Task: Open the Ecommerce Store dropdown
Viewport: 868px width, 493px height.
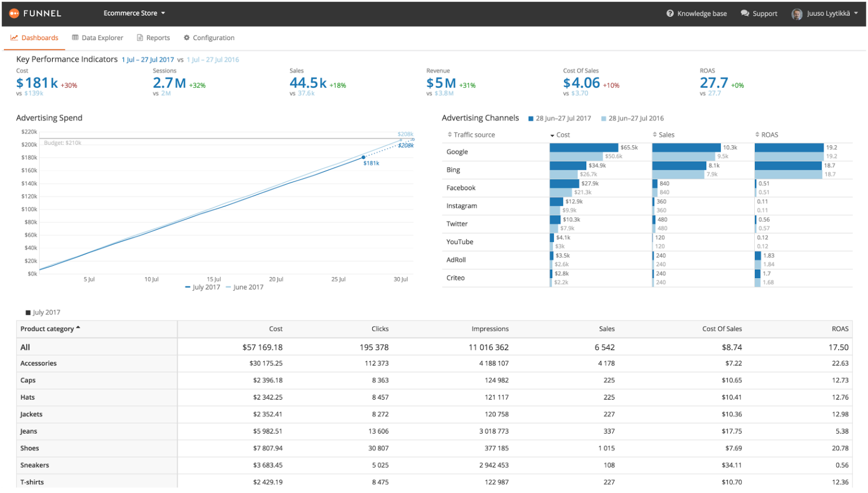Action: [x=134, y=13]
